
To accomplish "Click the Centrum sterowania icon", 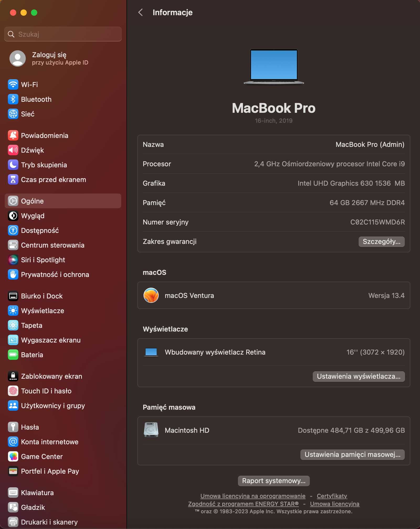I will click(13, 245).
